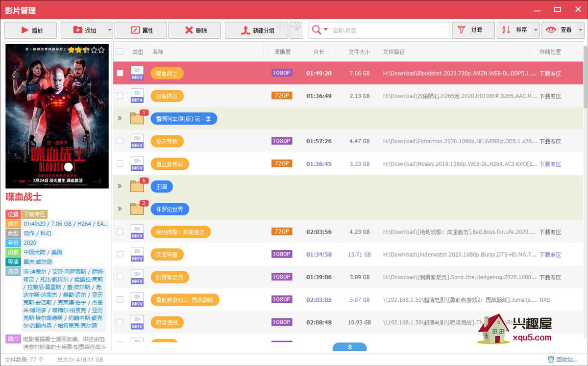Click the 过滤 filter button
Viewport: 588px width, 366px height.
coord(473,30)
